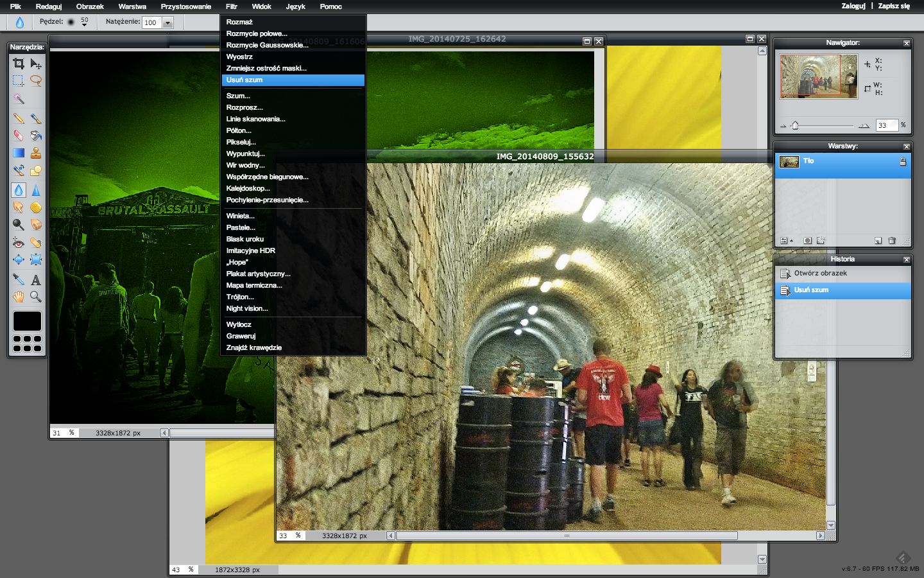Click the Navigator preview thumbnail

[x=819, y=76]
